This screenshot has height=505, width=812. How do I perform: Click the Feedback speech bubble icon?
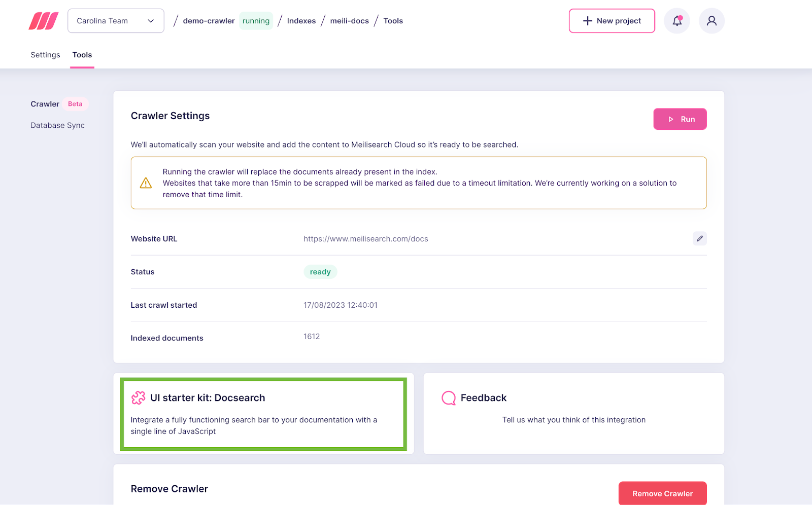pyautogui.click(x=449, y=398)
